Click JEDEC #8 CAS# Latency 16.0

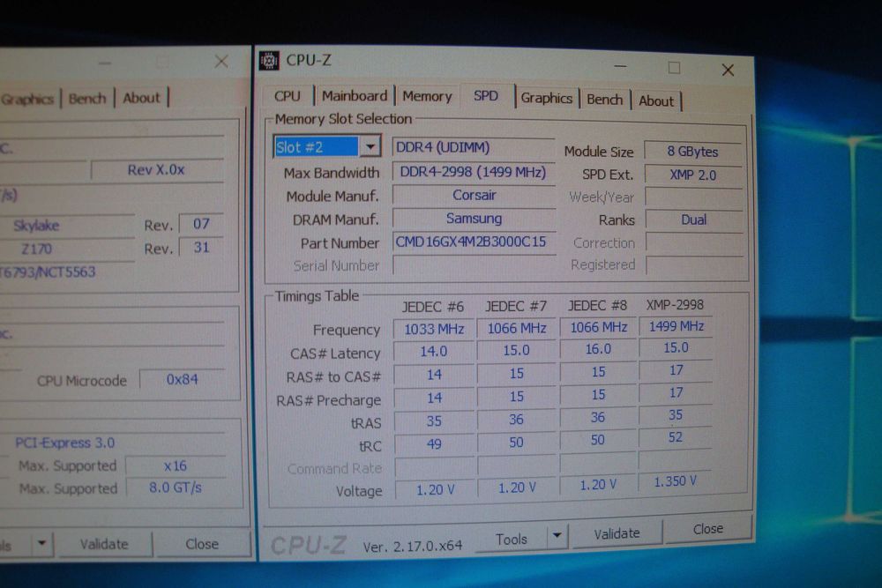click(x=598, y=349)
